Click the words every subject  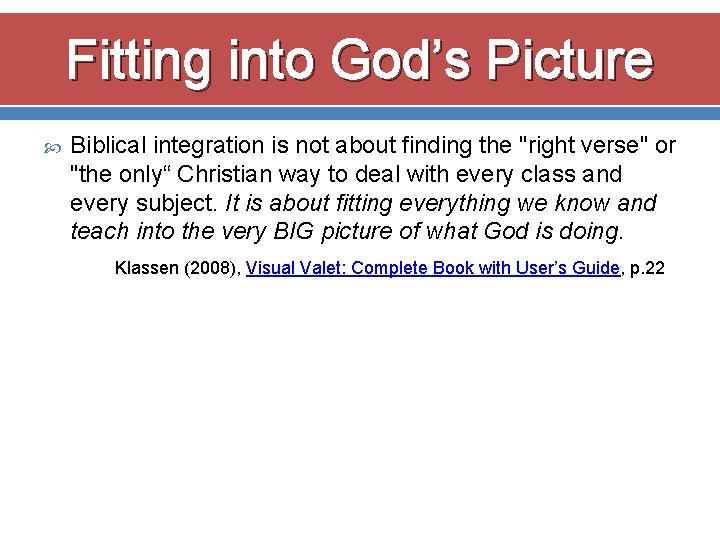[141, 203]
